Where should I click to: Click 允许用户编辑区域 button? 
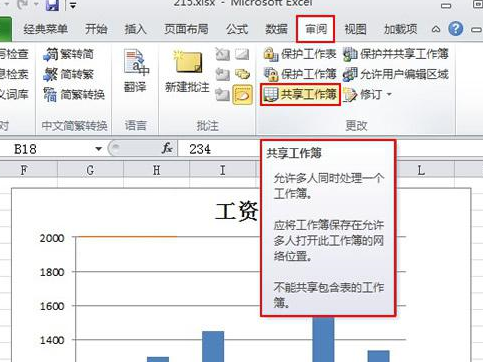[x=396, y=74]
